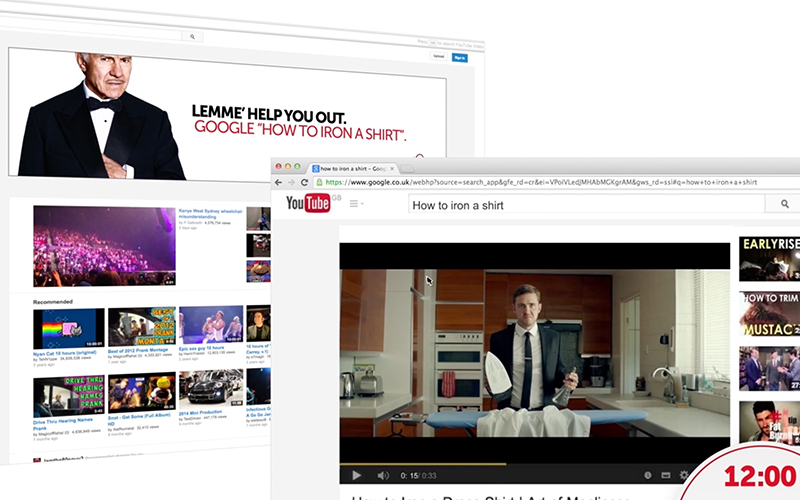Viewport: 800px width, 500px height.
Task: Click the Watch Later clock icon on player
Action: [647, 475]
